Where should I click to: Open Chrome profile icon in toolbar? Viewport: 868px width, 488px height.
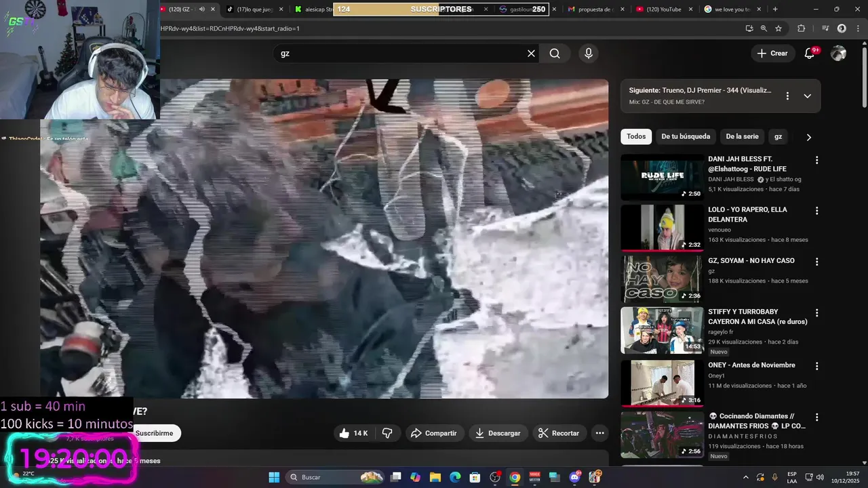(842, 28)
